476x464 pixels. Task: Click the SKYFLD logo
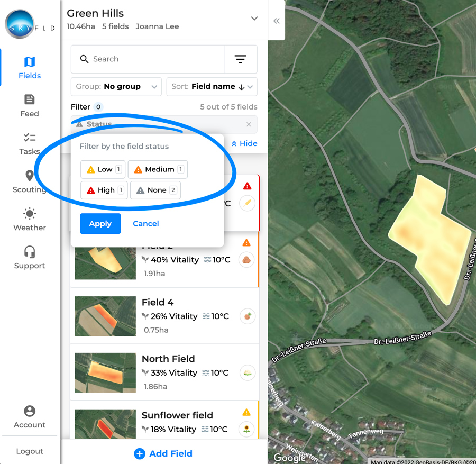point(30,24)
